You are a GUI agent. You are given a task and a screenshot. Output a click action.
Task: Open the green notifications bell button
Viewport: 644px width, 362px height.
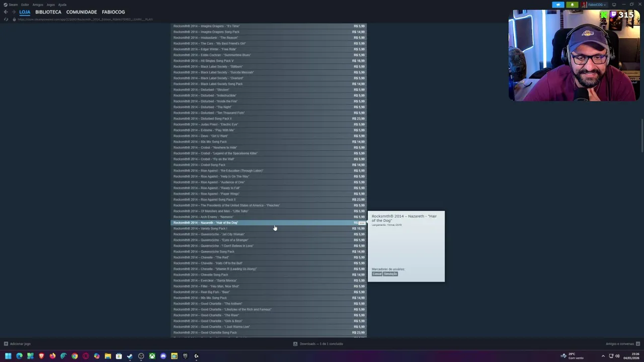pyautogui.click(x=572, y=5)
